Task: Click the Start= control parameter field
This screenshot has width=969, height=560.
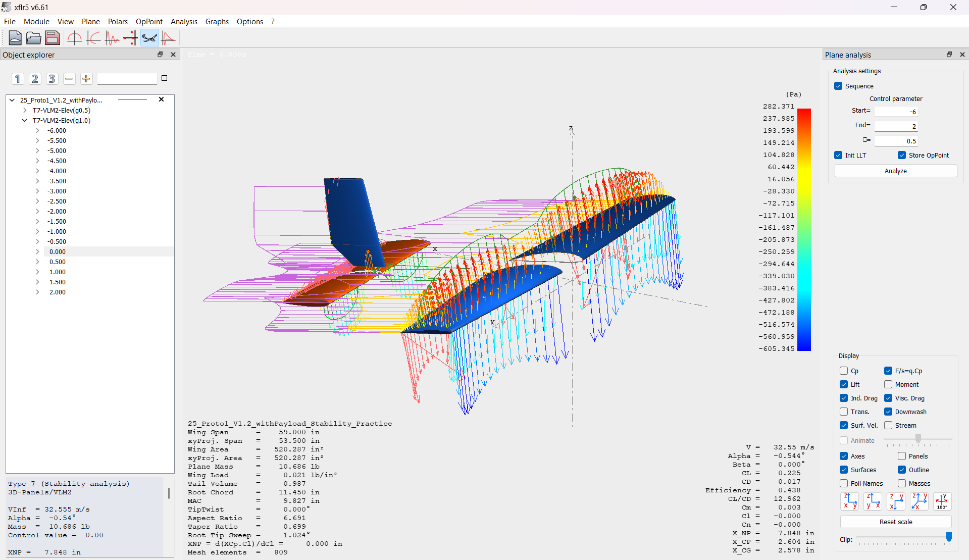Action: pyautogui.click(x=896, y=112)
